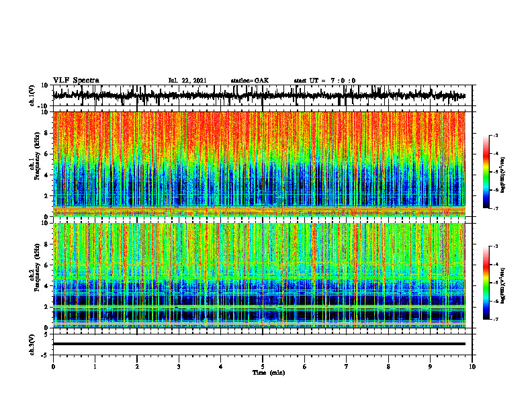The width and height of the screenshot is (532, 411).
Task: Click the "-5" label on ch.1 color scale
Action: pyautogui.click(x=496, y=172)
